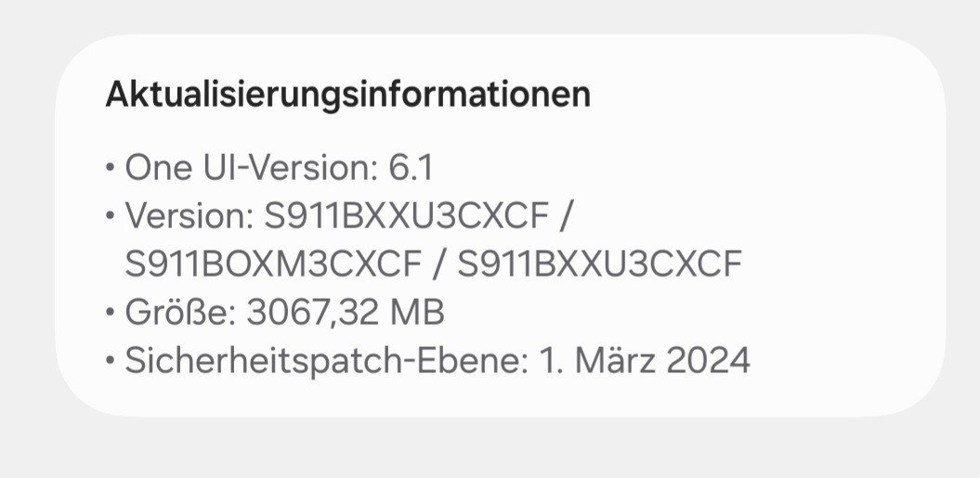Click the bullet before One UI-Version
The width and height of the screenshot is (980, 478).
click(111, 170)
